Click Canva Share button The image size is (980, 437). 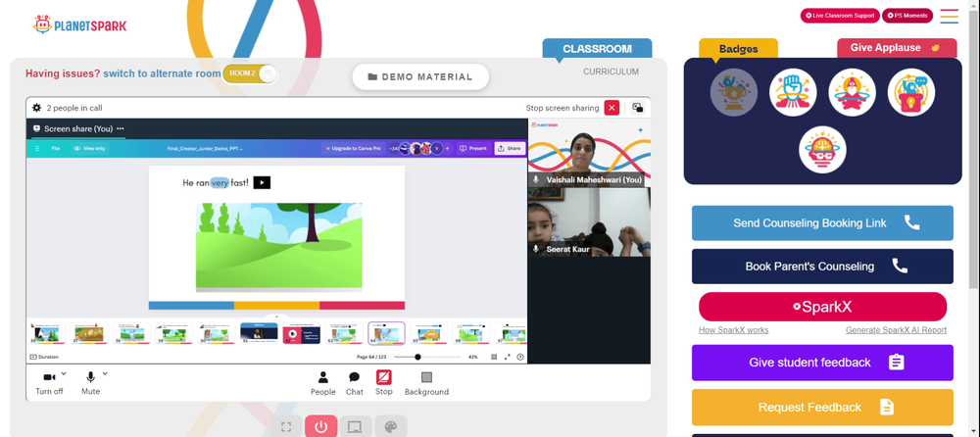click(509, 149)
